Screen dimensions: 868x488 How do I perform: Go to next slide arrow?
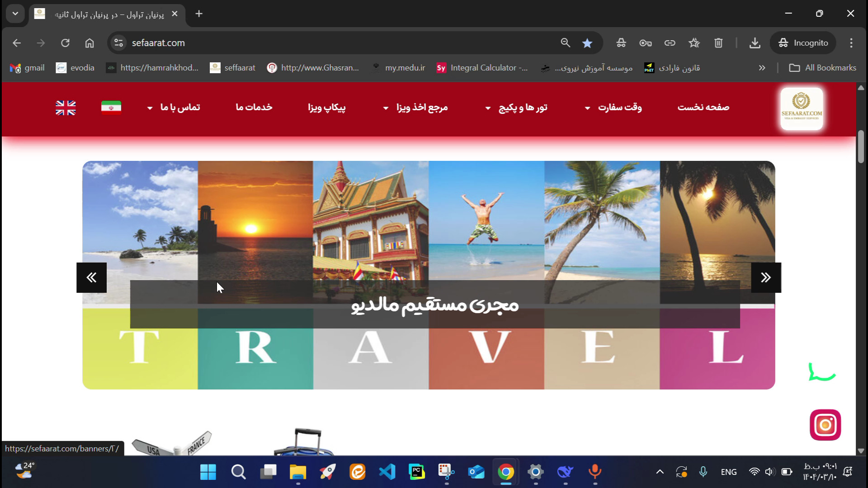click(x=766, y=277)
